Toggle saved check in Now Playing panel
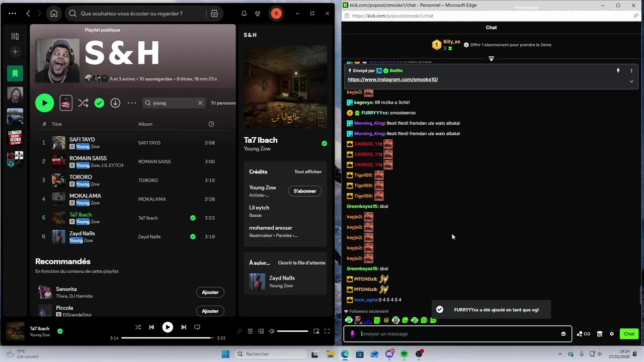 click(324, 143)
